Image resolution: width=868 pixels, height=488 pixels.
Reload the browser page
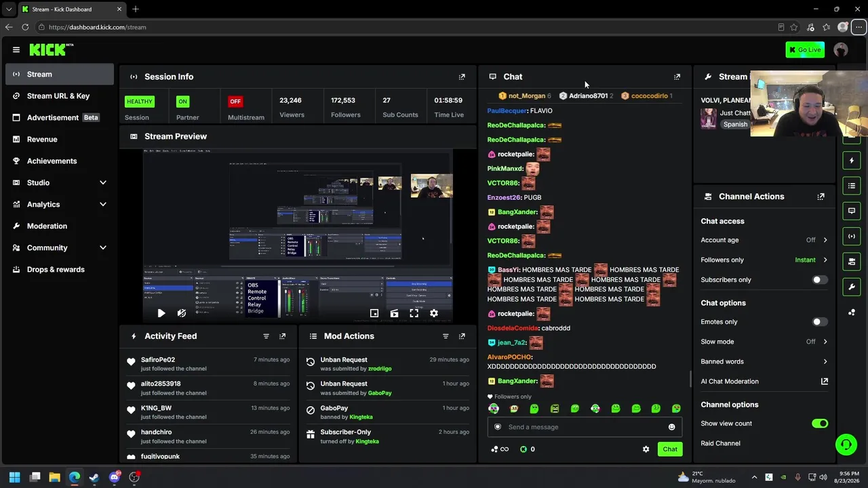25,27
